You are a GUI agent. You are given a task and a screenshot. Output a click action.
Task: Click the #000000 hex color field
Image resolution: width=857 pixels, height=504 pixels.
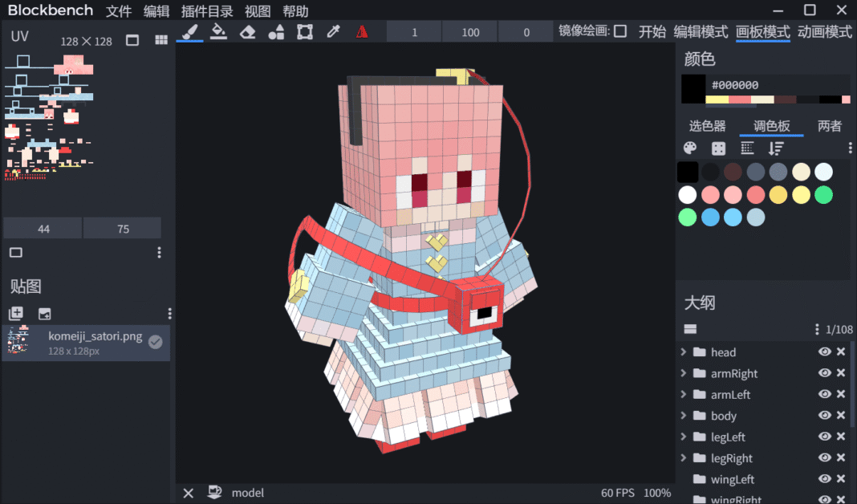[778, 85]
